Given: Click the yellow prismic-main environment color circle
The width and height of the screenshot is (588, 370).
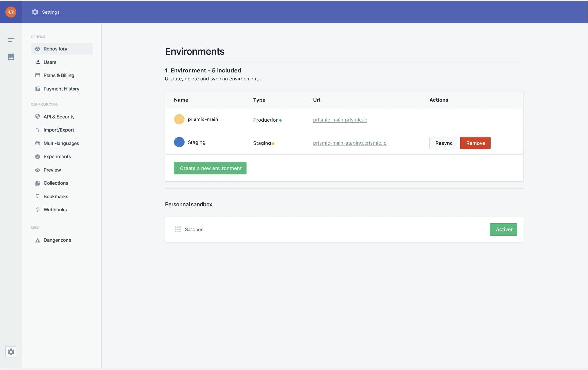Looking at the screenshot, I should coord(179,119).
